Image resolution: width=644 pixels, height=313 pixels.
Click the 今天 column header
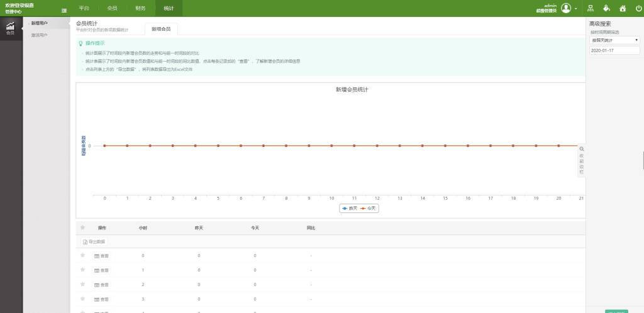pyautogui.click(x=255, y=228)
